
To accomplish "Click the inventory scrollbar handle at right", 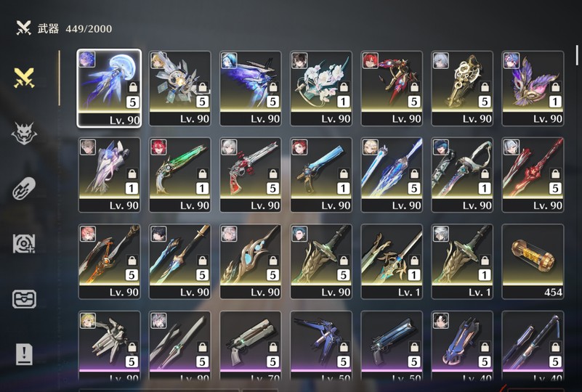I will tap(577, 55).
